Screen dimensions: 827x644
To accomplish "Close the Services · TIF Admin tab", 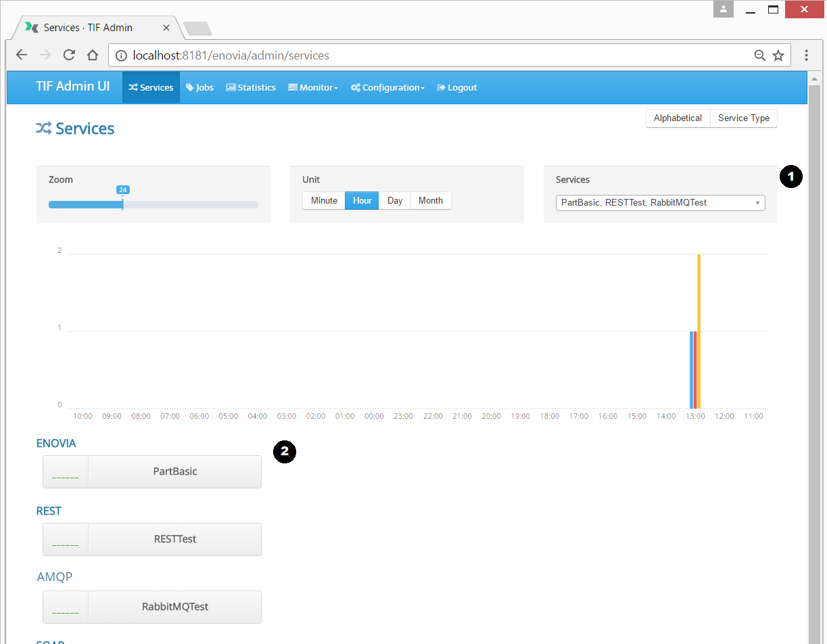I will [x=166, y=28].
